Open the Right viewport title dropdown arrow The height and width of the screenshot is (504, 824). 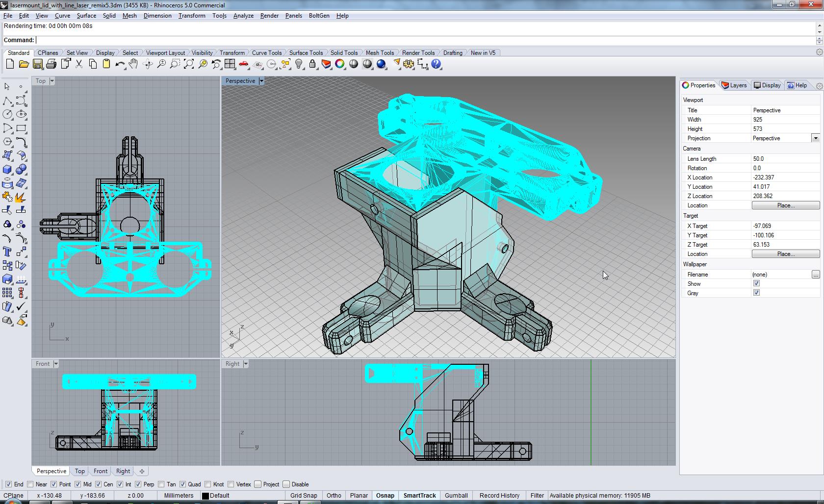pyautogui.click(x=246, y=364)
